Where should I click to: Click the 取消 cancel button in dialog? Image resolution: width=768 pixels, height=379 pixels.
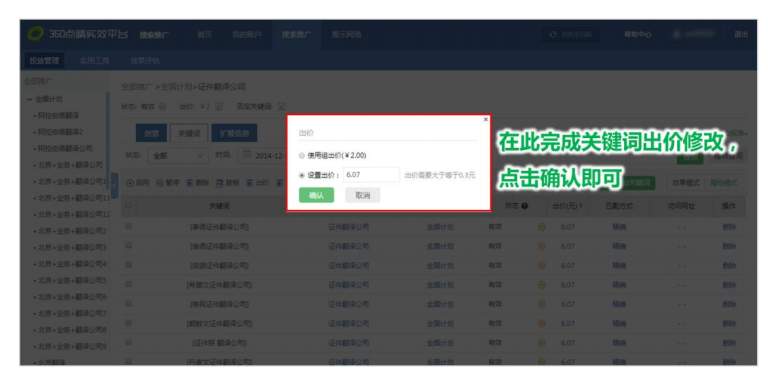(362, 195)
